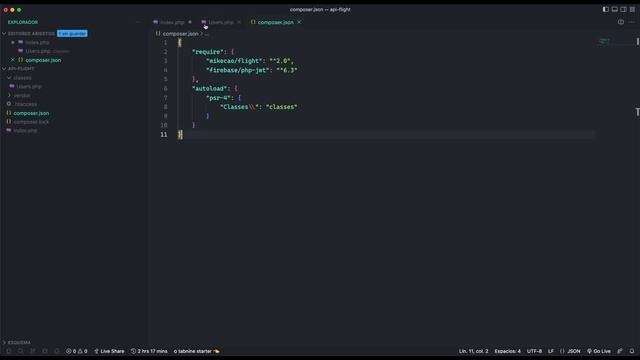The height and width of the screenshot is (360, 640).
Task: Click the "firebase/php-jwt" dependency text
Action: coord(238,70)
